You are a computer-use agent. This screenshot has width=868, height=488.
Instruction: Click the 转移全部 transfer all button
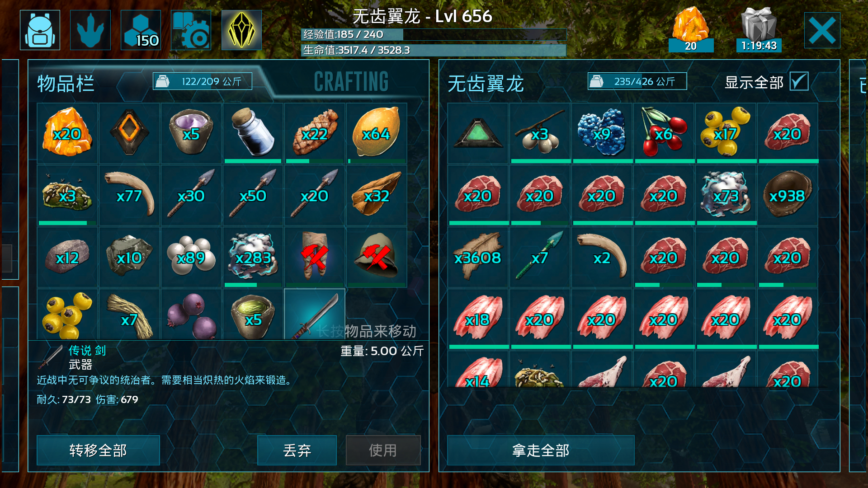pos(98,450)
